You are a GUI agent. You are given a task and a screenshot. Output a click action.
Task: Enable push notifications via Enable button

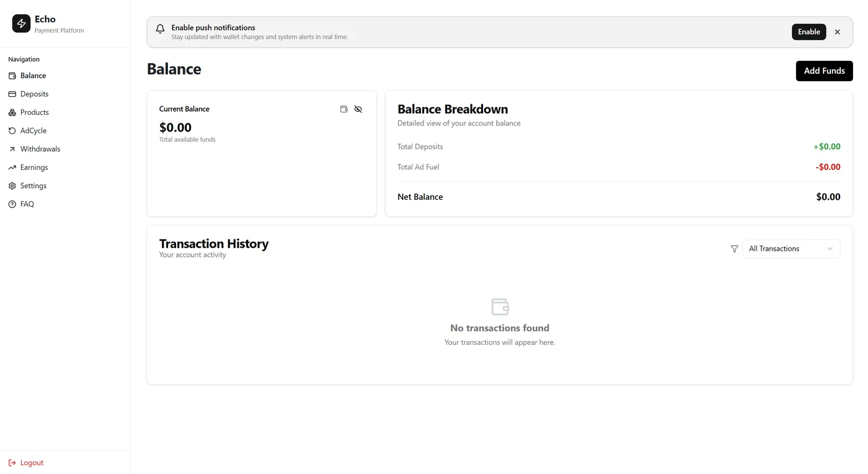[808, 32]
